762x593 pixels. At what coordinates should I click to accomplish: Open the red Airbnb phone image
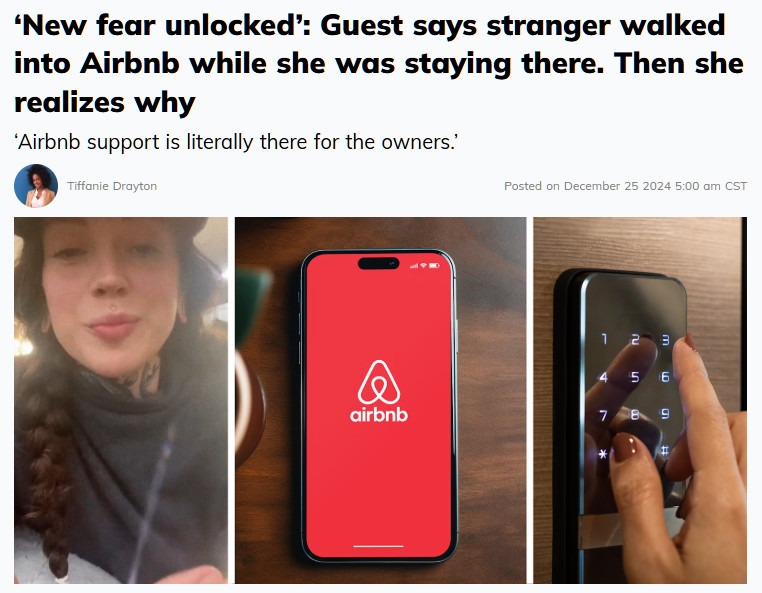point(381,400)
